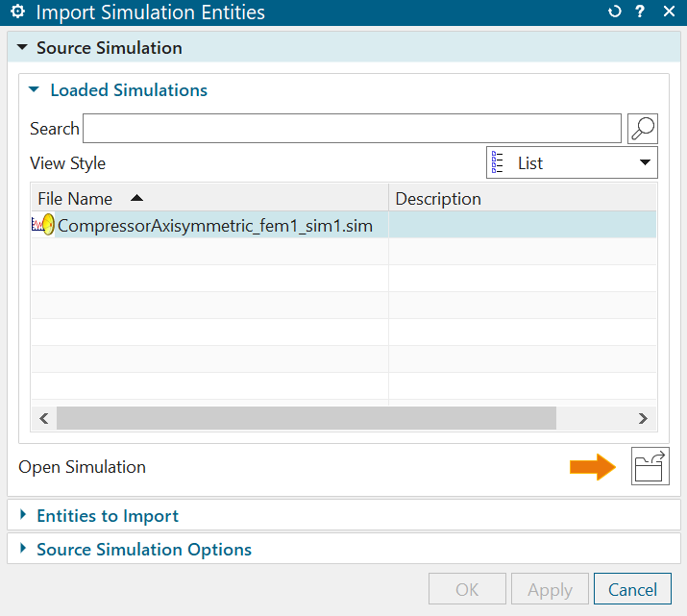Click the sim file icon in list

43,226
